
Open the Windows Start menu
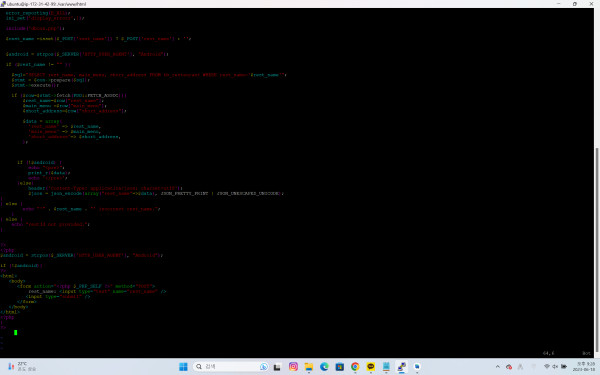tap(183, 367)
